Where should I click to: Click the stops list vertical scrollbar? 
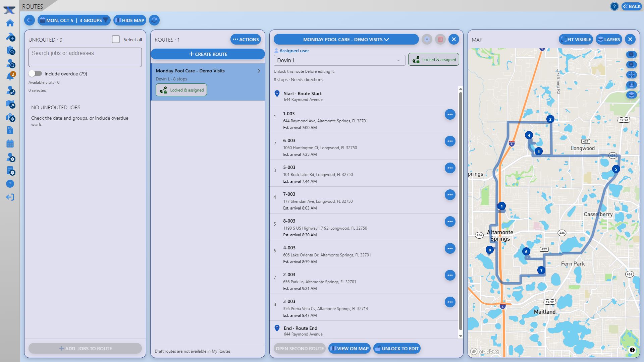tap(461, 212)
